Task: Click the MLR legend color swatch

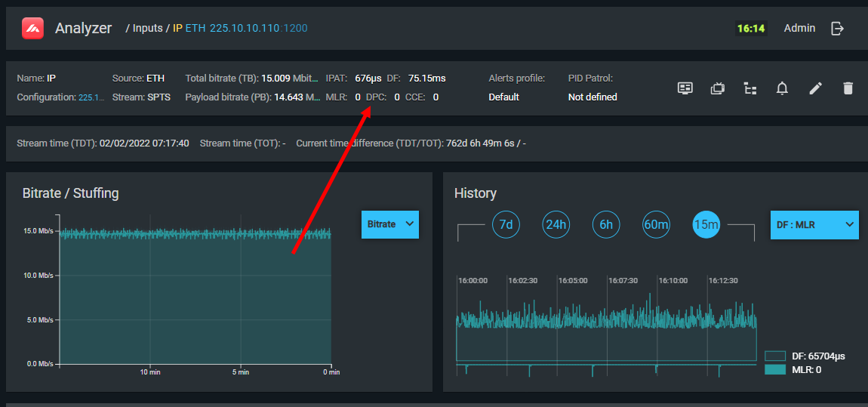Action: (775, 370)
